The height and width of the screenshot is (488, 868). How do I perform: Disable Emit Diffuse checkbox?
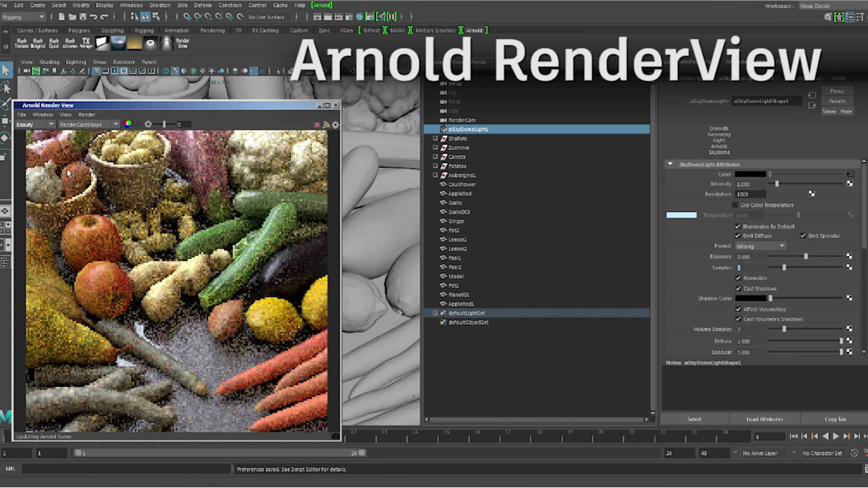[738, 236]
